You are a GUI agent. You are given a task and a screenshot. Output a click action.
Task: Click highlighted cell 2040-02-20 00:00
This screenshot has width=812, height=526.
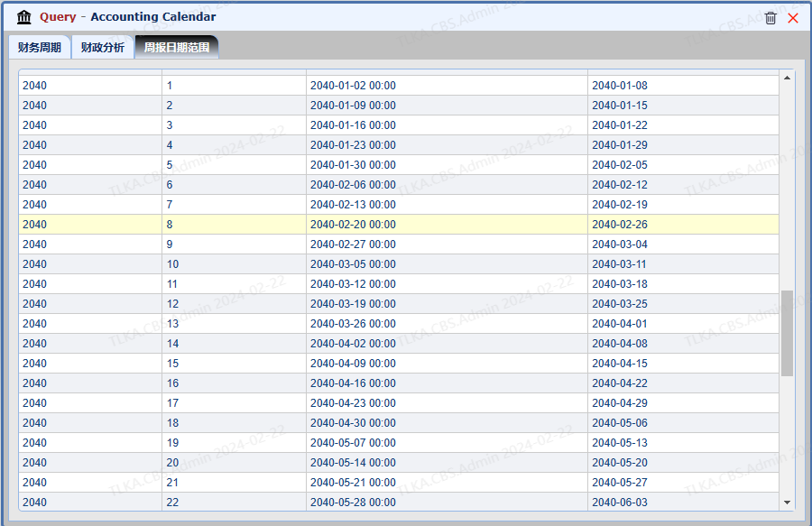click(x=447, y=224)
